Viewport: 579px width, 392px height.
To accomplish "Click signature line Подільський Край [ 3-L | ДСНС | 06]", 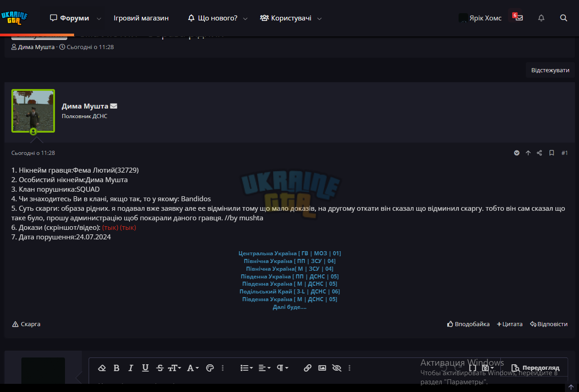I will pyautogui.click(x=289, y=292).
